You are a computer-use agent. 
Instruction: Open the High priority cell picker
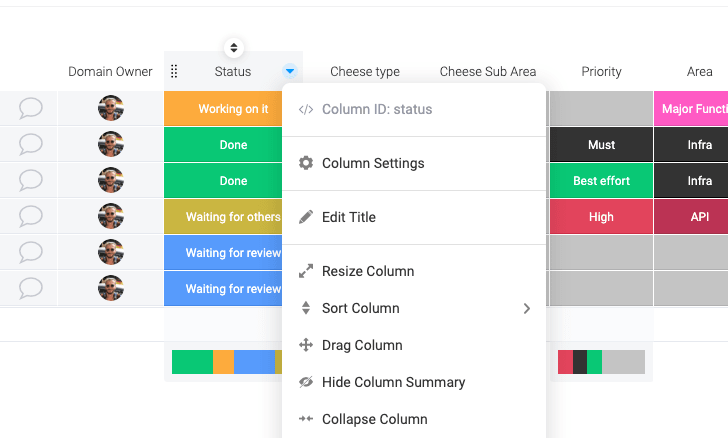click(601, 217)
